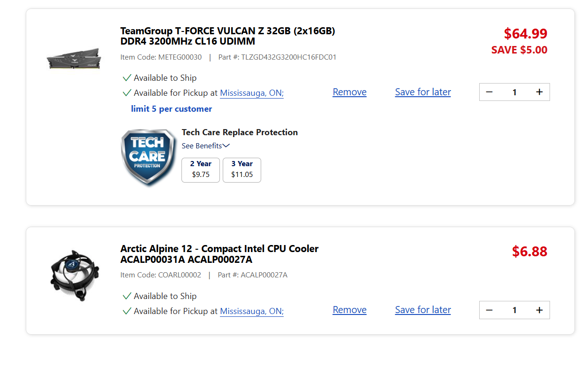This screenshot has width=588, height=368.
Task: Open Mississauga, ON pickup link for cooler
Action: tap(252, 311)
